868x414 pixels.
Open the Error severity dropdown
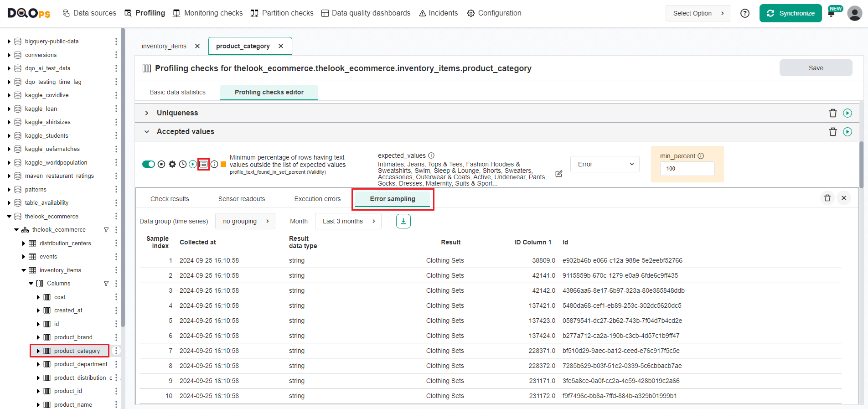[x=605, y=164]
